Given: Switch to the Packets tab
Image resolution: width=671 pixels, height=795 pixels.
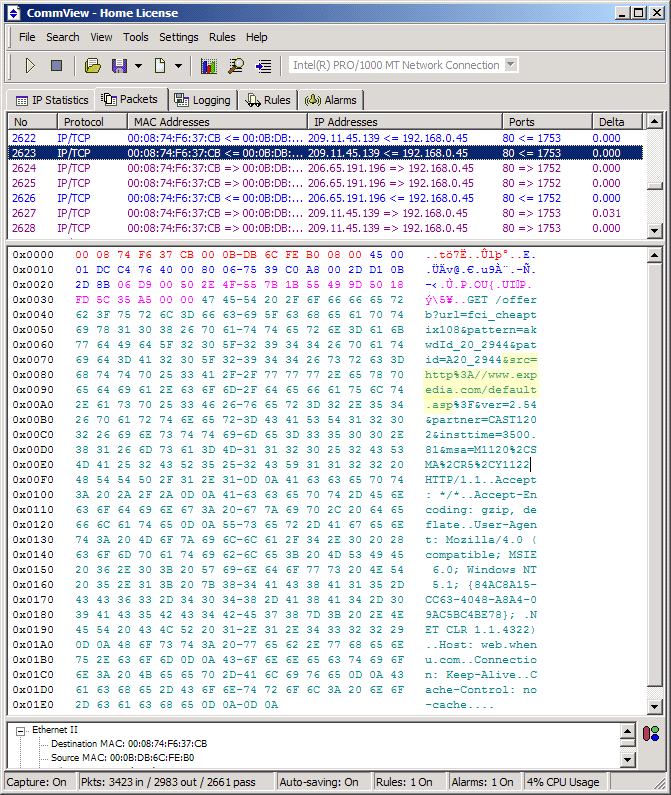Looking at the screenshot, I should (x=131, y=99).
